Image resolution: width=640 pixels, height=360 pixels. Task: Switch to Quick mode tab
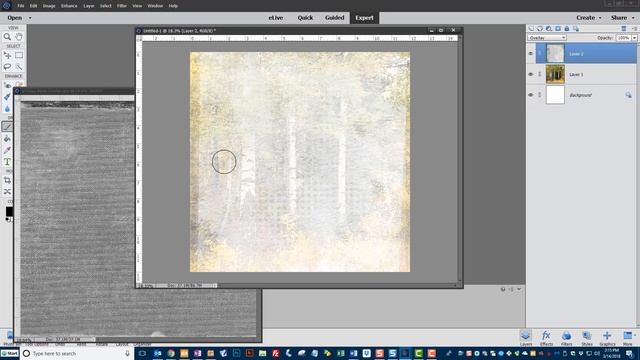(x=305, y=18)
